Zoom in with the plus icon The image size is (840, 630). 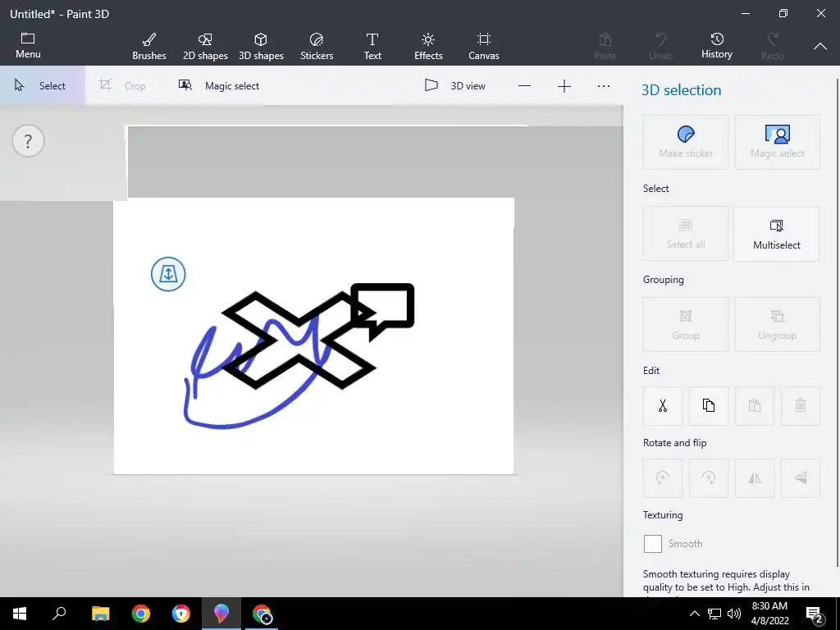pos(564,86)
